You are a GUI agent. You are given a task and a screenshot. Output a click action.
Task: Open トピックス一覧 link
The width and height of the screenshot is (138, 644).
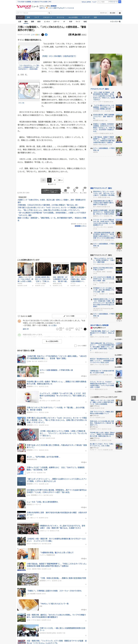pyautogui.click(x=115, y=21)
